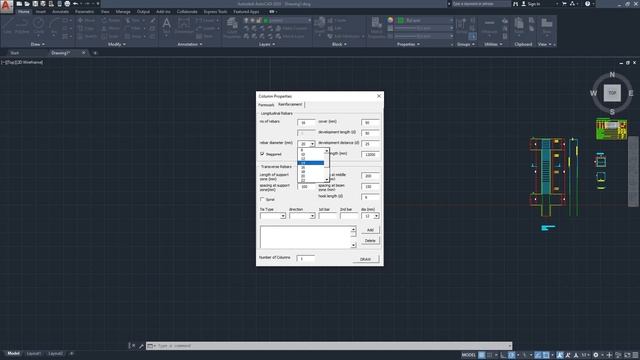Viewport: 640px width, 360px height.
Task: Open the Manage ribbon tab
Action: 122,12
